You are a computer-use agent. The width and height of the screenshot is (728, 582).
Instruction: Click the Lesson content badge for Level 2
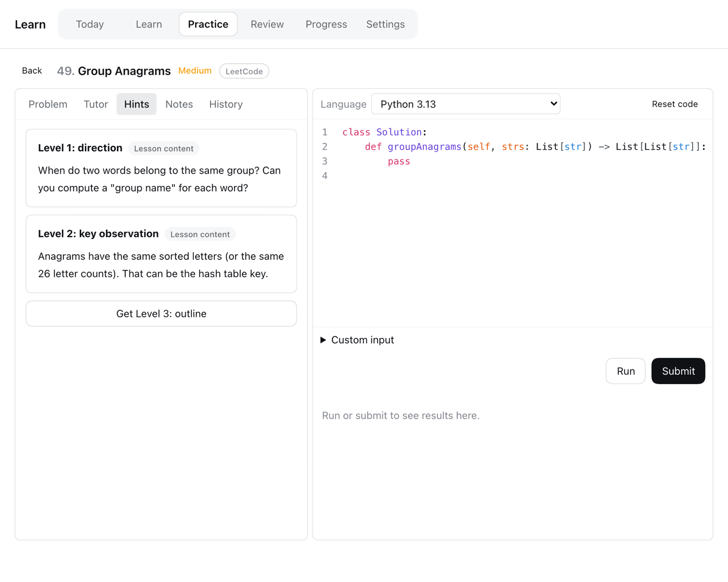point(200,234)
